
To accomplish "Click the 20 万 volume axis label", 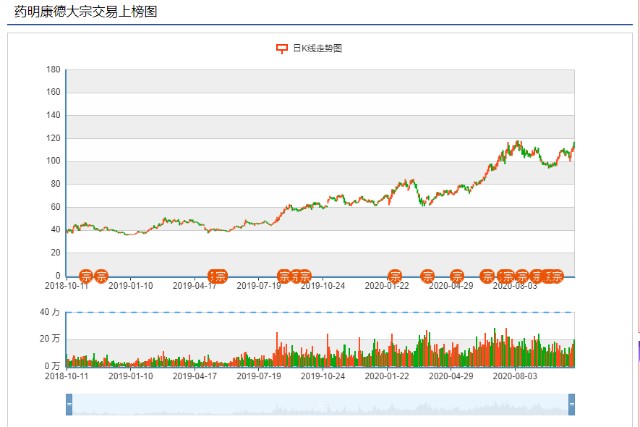I will click(x=50, y=338).
